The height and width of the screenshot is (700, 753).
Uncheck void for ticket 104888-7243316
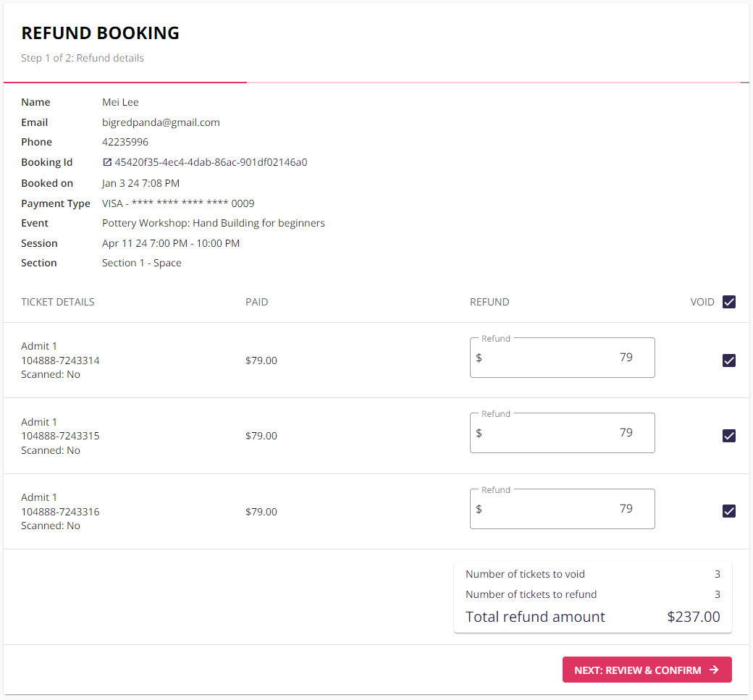click(728, 511)
